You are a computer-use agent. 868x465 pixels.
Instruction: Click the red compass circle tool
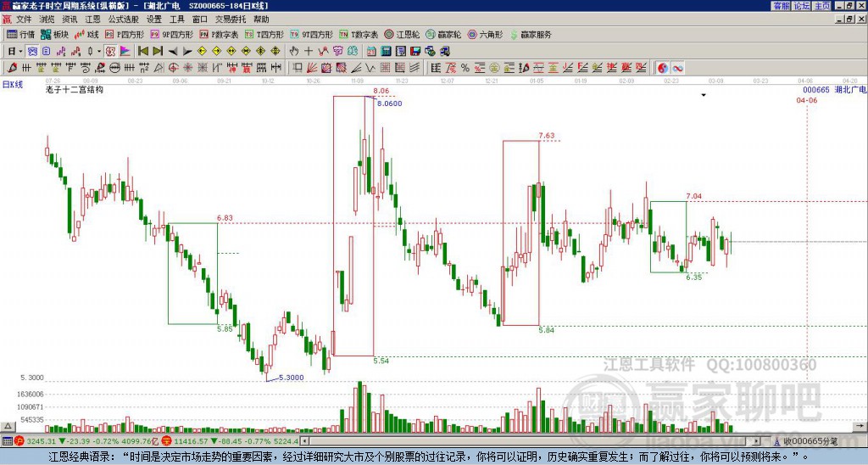tap(173, 68)
